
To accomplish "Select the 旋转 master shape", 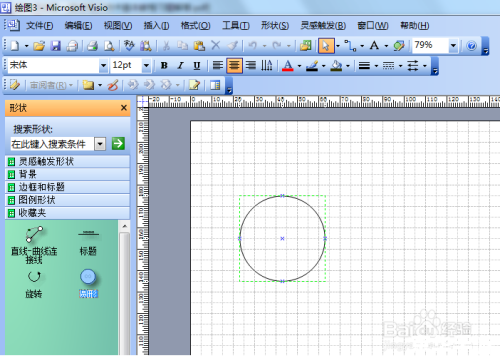I will [x=34, y=284].
